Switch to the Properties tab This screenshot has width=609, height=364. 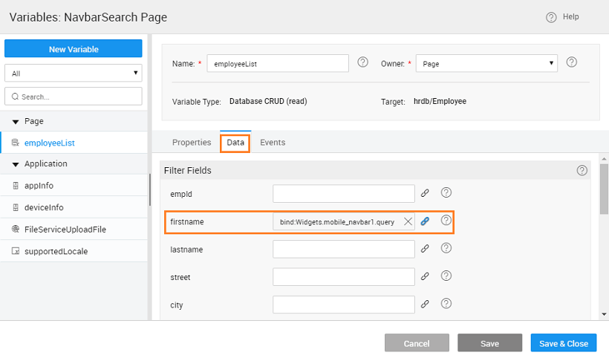pyautogui.click(x=192, y=143)
